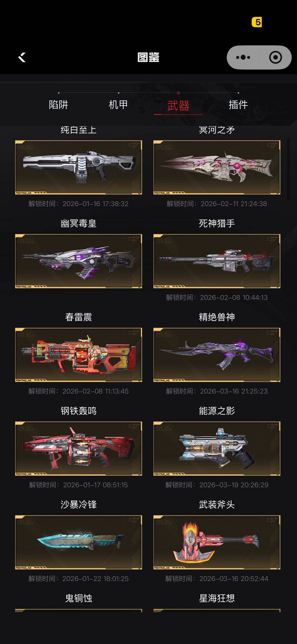This screenshot has width=297, height=644.
Task: Select the 幽冥毒皇 weapon image
Action: [79, 261]
